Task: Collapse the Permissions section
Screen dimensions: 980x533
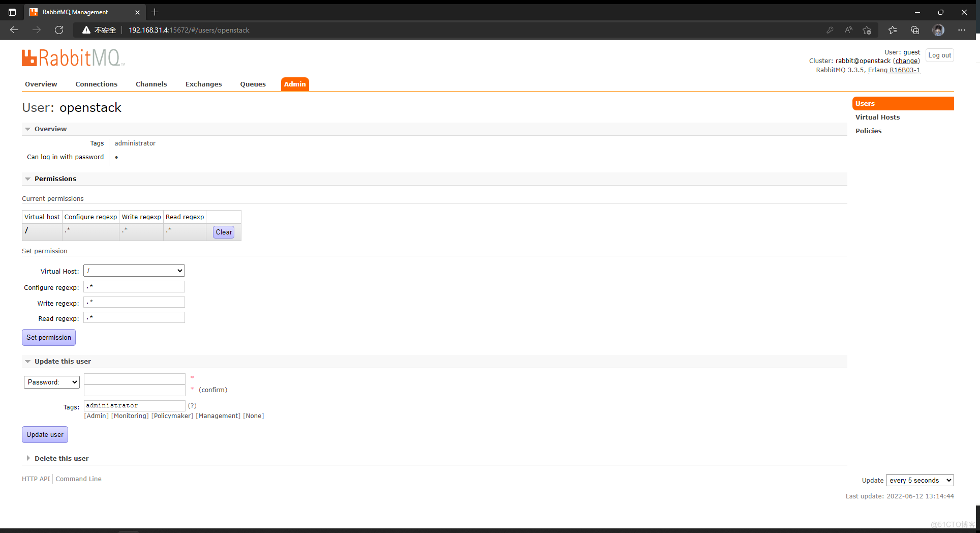Action: (x=55, y=179)
